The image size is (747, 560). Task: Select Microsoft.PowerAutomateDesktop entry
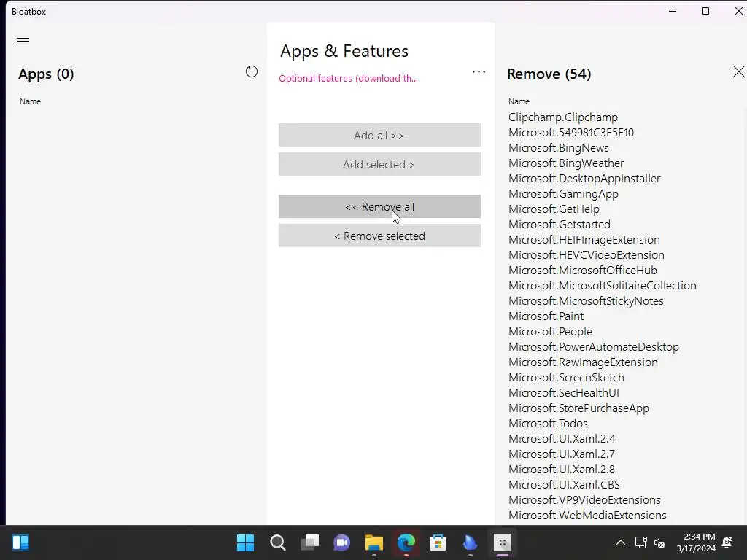(x=594, y=346)
